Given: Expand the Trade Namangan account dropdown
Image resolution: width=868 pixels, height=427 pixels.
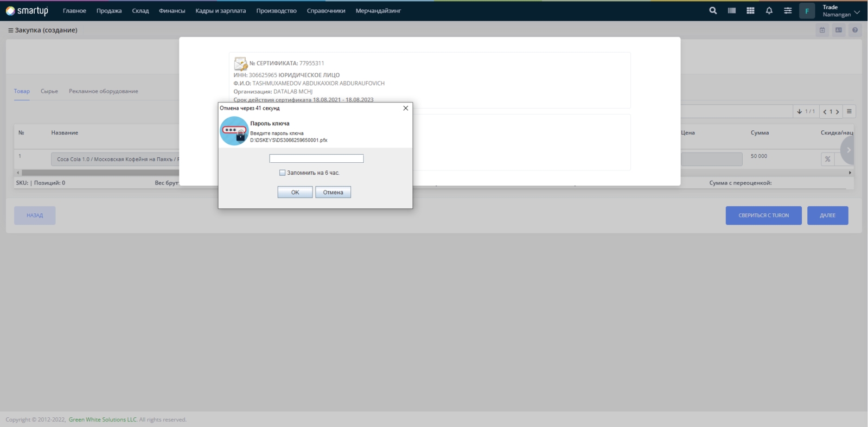Looking at the screenshot, I should pos(857,11).
